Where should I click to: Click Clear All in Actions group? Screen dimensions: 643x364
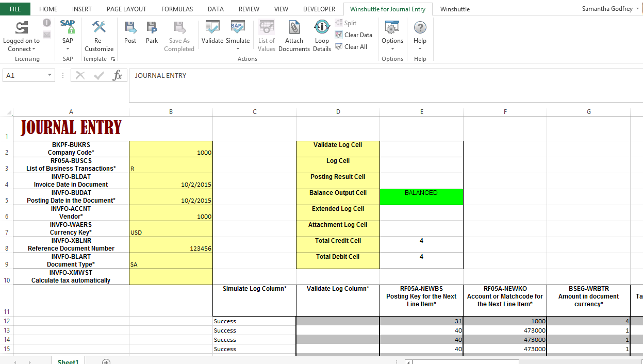pos(351,46)
